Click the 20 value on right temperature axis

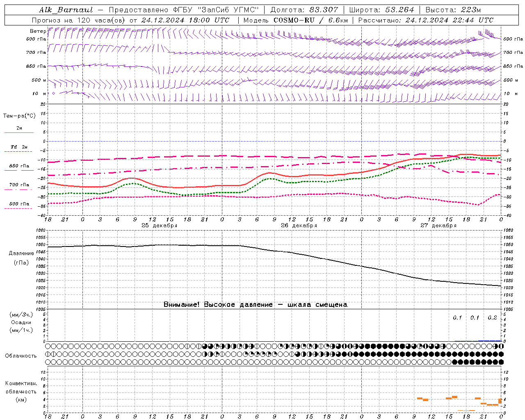pyautogui.click(x=506, y=104)
